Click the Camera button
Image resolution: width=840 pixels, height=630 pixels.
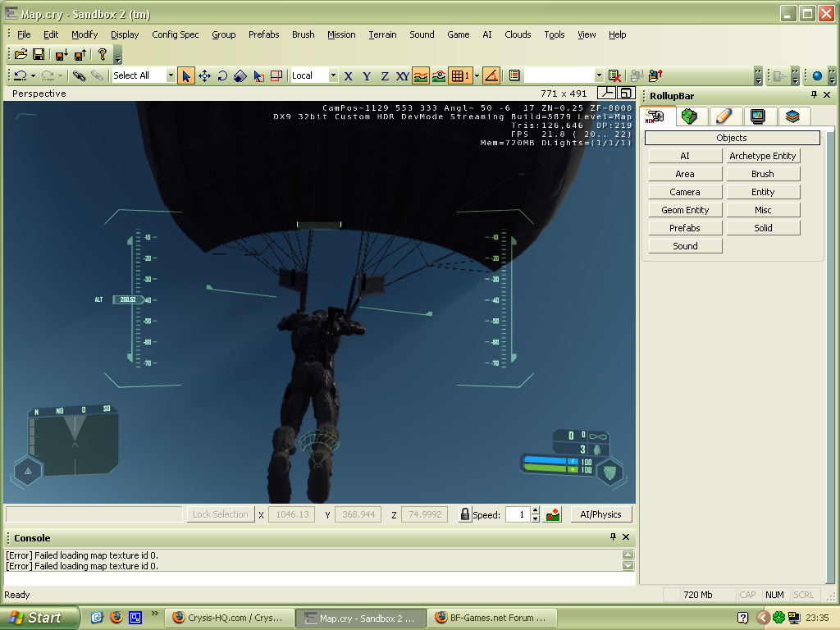click(x=685, y=192)
